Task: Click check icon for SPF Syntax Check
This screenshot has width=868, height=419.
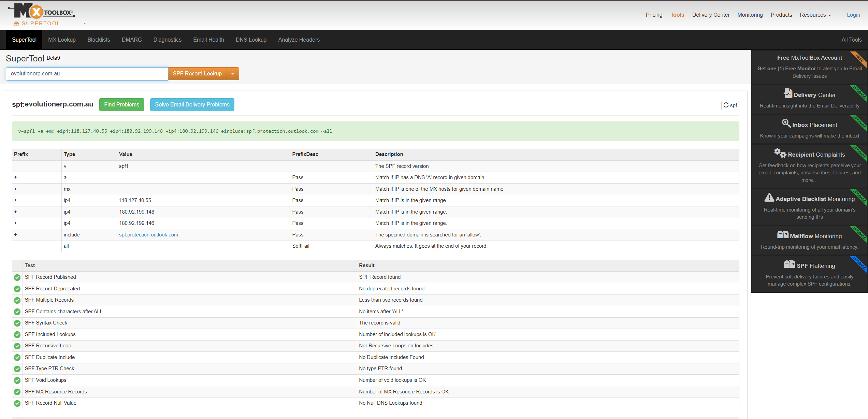Action: [17, 323]
